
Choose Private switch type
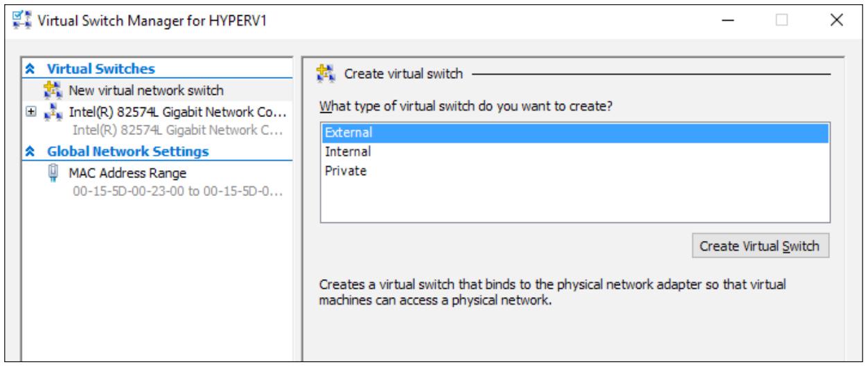coord(574,171)
